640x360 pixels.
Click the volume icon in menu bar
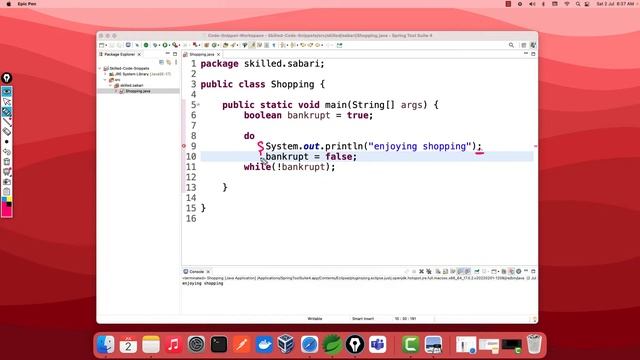[x=532, y=4]
